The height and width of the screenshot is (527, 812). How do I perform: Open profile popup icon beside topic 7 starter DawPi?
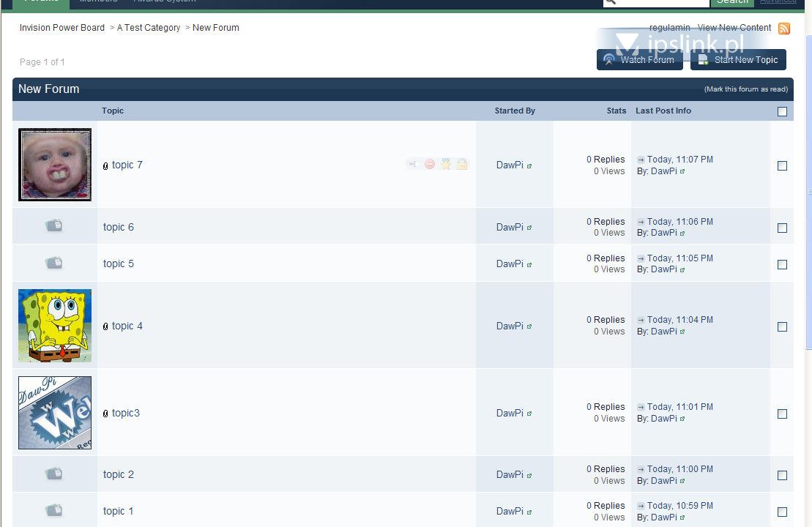click(529, 165)
